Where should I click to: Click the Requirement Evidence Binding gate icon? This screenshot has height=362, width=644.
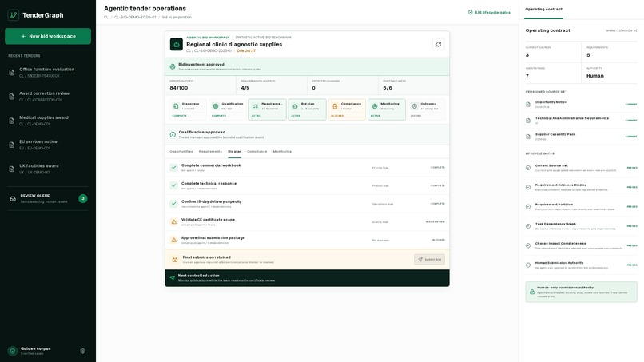(x=528, y=187)
